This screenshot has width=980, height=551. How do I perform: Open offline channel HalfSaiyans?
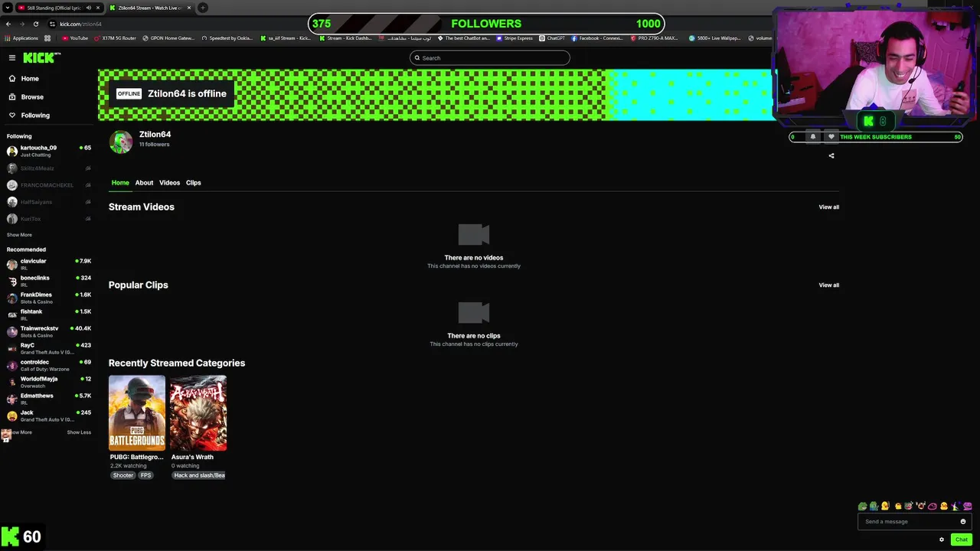[49, 202]
